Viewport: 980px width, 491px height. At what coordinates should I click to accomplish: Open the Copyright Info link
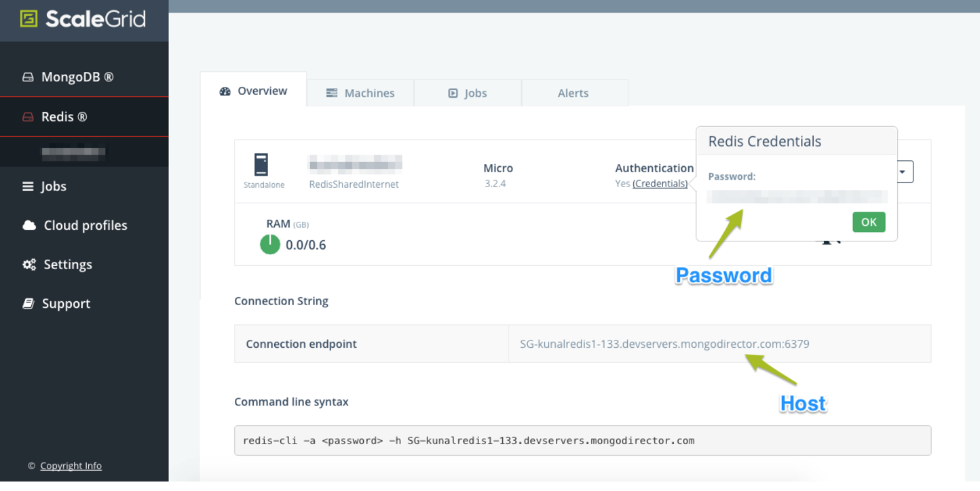click(71, 466)
